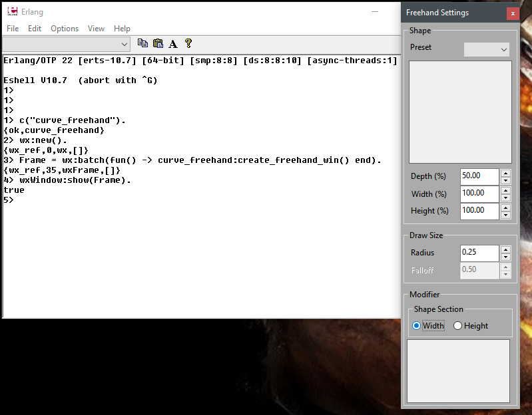Close the Freehand Settings window
Viewport: 532px width, 415px height.
coord(513,13)
